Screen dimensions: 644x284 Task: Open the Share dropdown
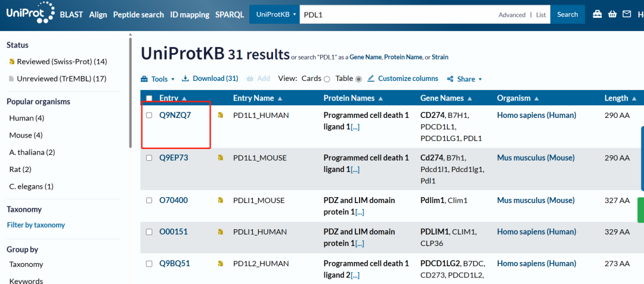tap(465, 79)
